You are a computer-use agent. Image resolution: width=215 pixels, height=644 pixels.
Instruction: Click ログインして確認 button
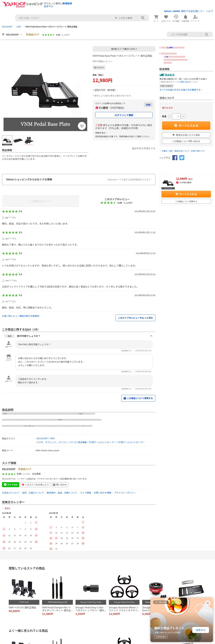click(x=124, y=115)
